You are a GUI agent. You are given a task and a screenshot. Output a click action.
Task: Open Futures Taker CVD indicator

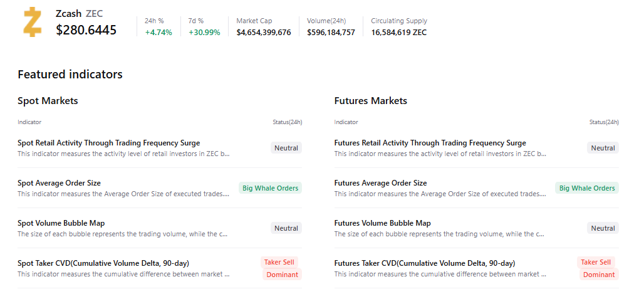click(425, 263)
